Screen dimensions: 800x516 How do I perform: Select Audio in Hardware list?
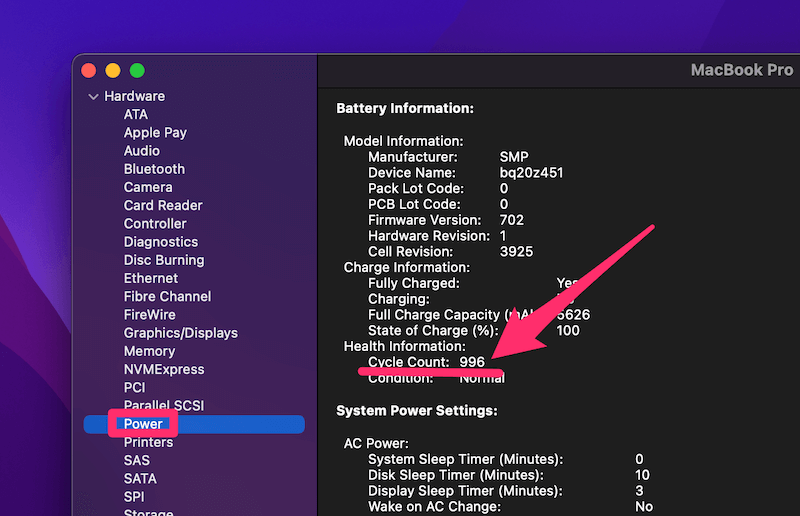[x=142, y=151]
